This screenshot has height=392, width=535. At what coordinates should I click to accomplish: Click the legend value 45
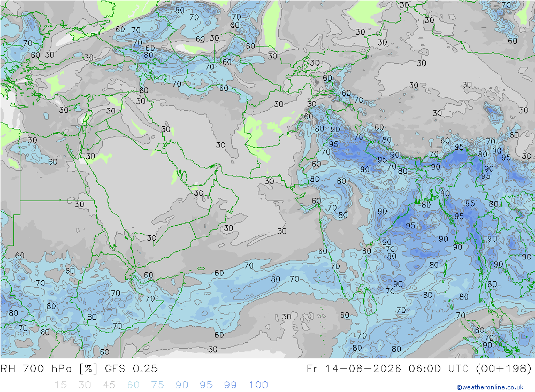pos(109,385)
